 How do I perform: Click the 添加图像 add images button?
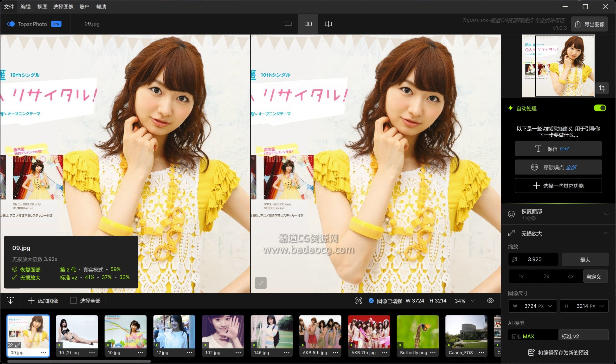[43, 301]
